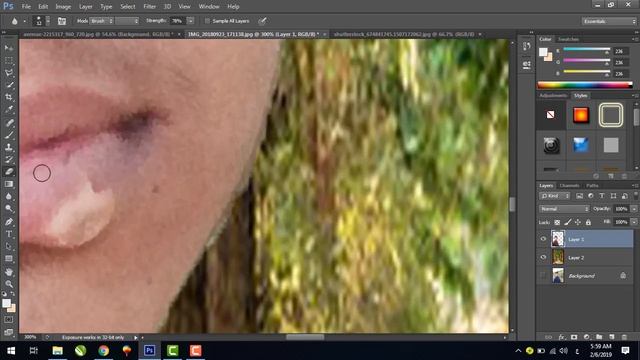Select the Healing Brush tool

point(9,123)
